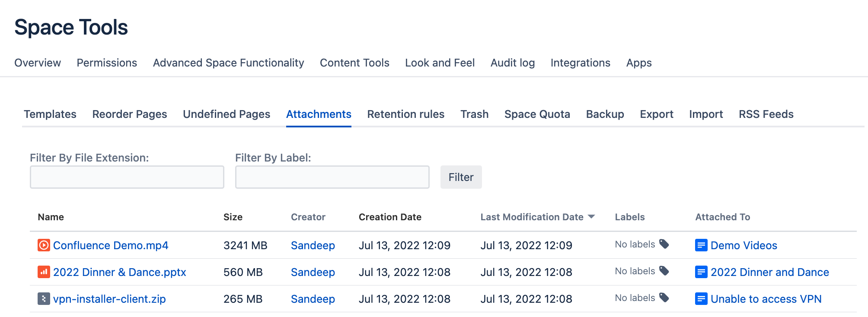Screen dimensions: 868x317
Task: Click the video file icon beside Confluence Demo.mp4
Action: [44, 245]
